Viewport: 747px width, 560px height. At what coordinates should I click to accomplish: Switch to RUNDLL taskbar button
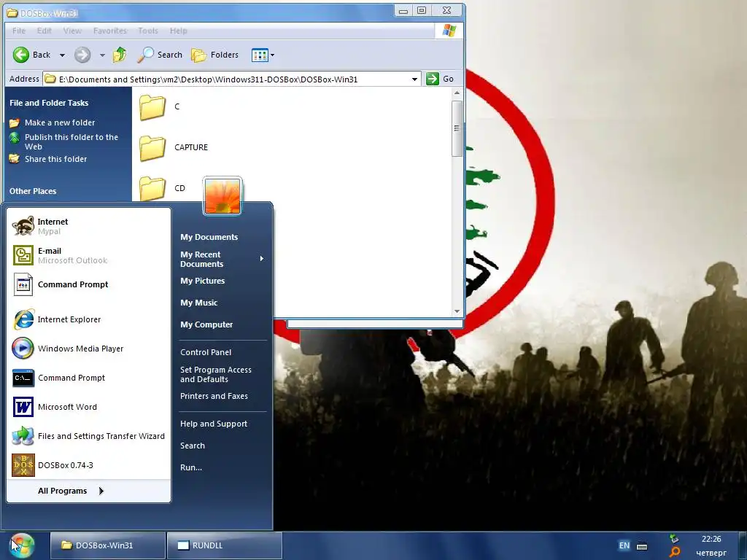pyautogui.click(x=225, y=545)
